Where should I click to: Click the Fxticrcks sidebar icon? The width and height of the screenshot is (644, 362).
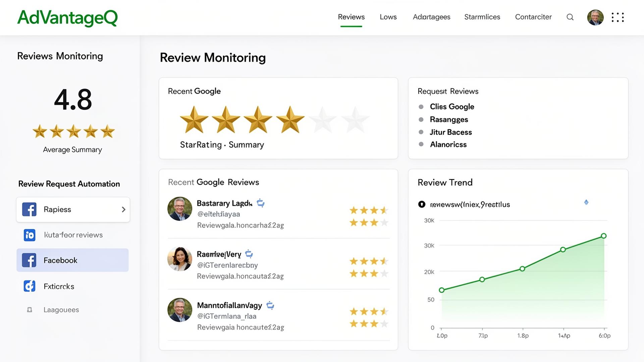point(30,286)
